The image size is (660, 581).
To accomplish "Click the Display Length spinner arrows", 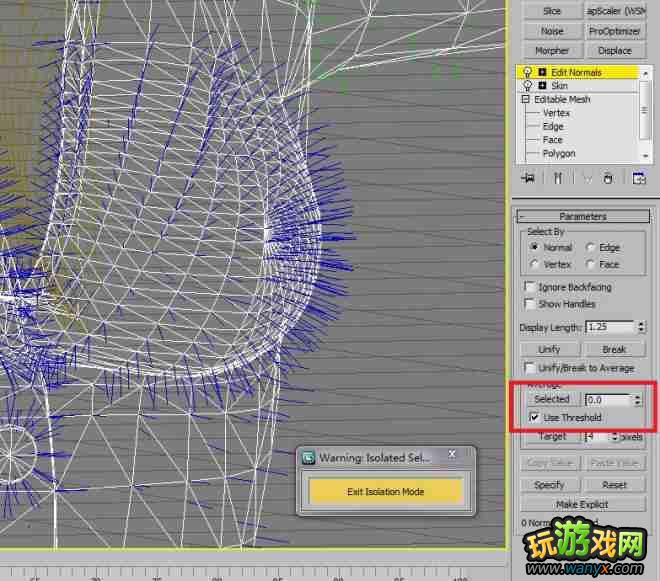I will 641,327.
